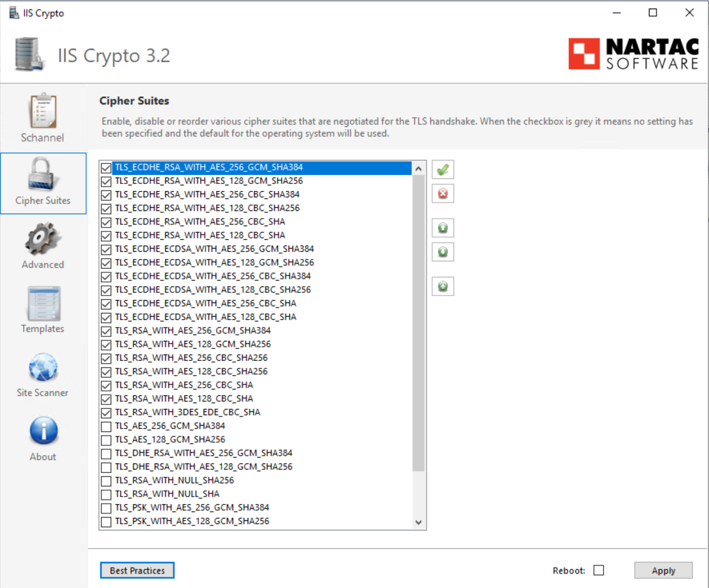Uncheck TLS_RSA_WITH_AES_128_CBC_SHA checkbox

pyautogui.click(x=106, y=399)
